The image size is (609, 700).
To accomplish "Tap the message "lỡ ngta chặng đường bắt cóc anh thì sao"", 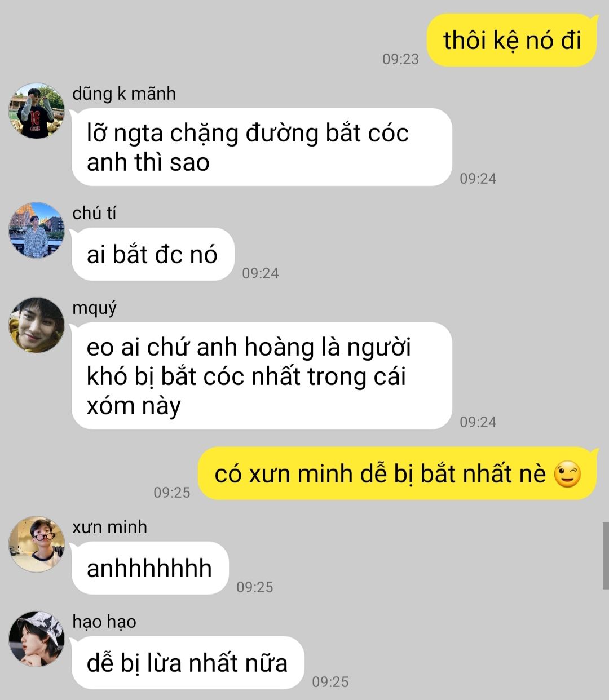I will pos(262,147).
